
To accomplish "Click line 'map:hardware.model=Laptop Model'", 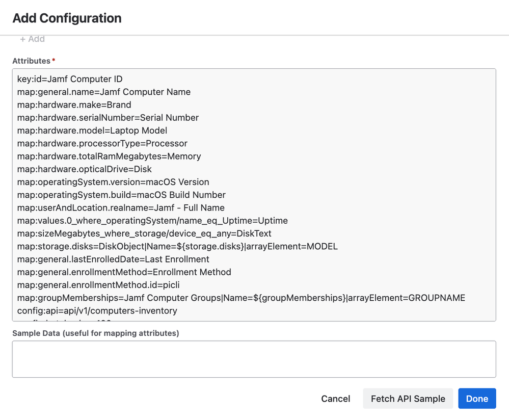I will click(x=92, y=130).
